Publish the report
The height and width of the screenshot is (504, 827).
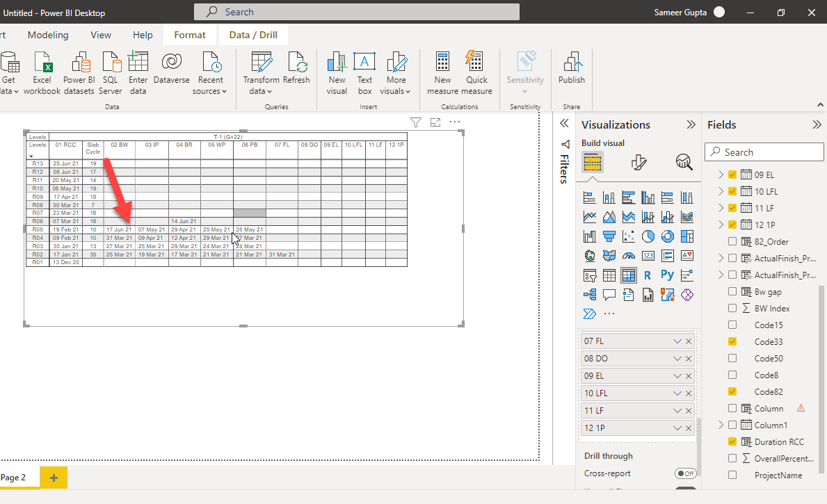click(572, 69)
